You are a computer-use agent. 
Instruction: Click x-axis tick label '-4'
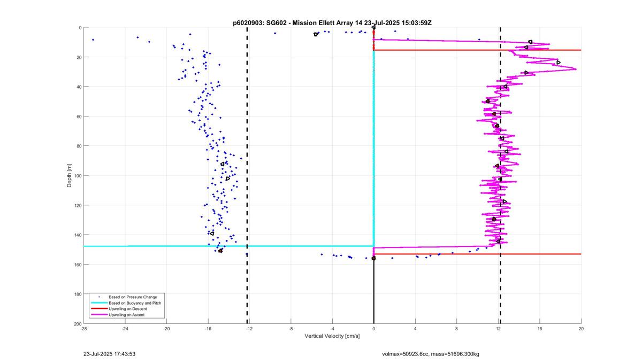[332, 329]
